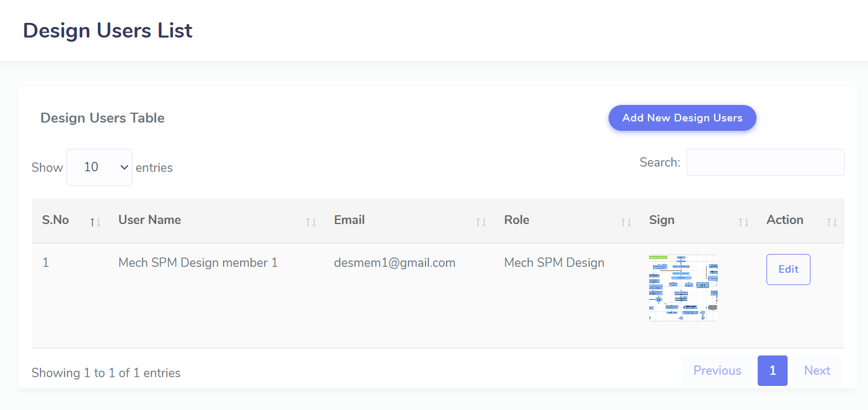Click the desmem1@gmail.com email cell
Image resolution: width=868 pixels, height=410 pixels.
click(x=394, y=263)
